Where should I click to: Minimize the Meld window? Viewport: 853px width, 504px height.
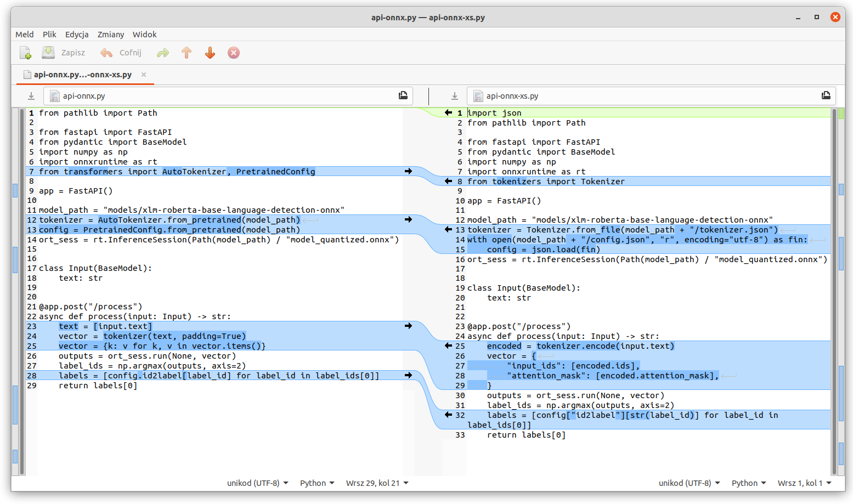coord(798,18)
